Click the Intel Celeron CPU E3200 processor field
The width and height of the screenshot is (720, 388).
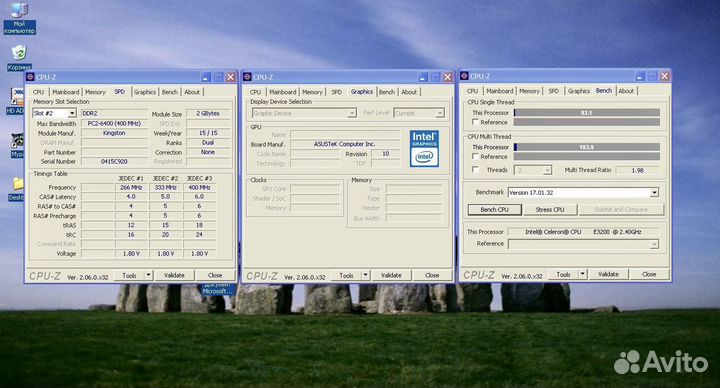(584, 232)
